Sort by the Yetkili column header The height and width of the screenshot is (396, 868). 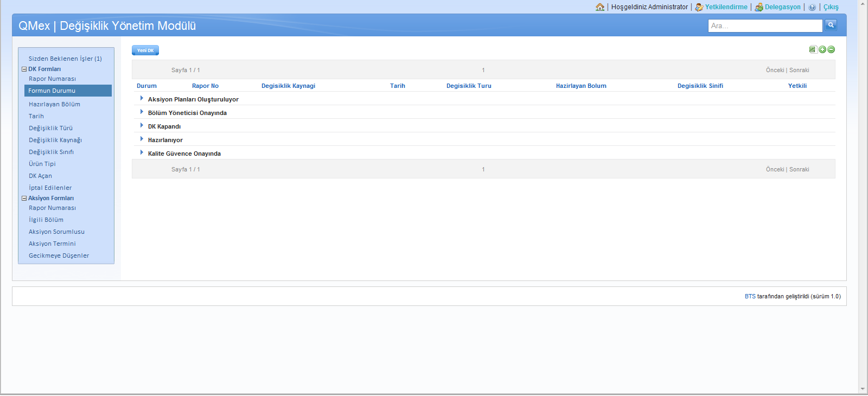click(797, 86)
